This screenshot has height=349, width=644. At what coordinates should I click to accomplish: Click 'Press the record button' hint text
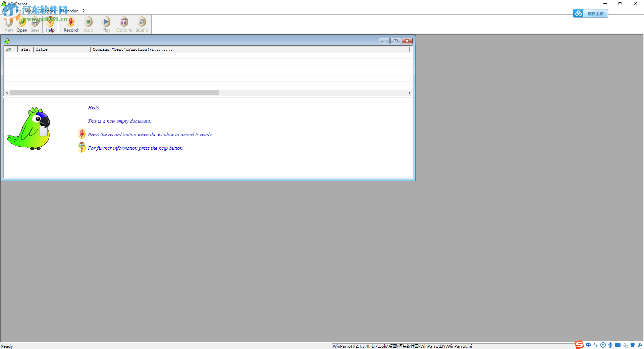tap(150, 135)
